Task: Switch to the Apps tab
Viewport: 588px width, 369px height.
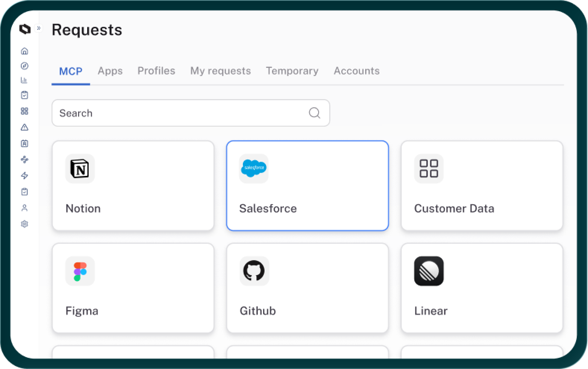Action: click(x=110, y=71)
